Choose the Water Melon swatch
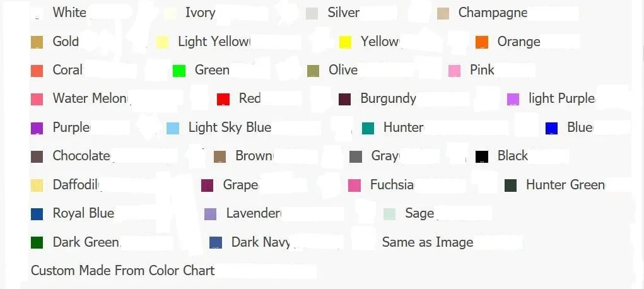 coord(37,100)
